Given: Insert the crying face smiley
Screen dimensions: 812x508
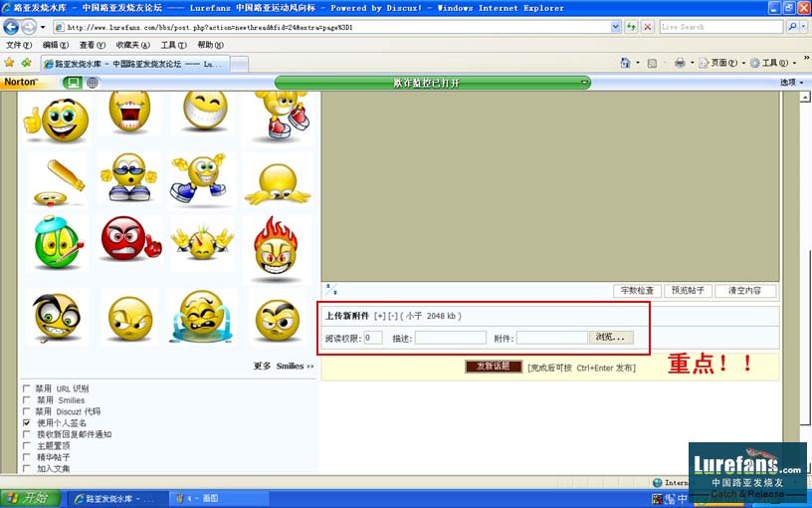Looking at the screenshot, I should coord(202,318).
